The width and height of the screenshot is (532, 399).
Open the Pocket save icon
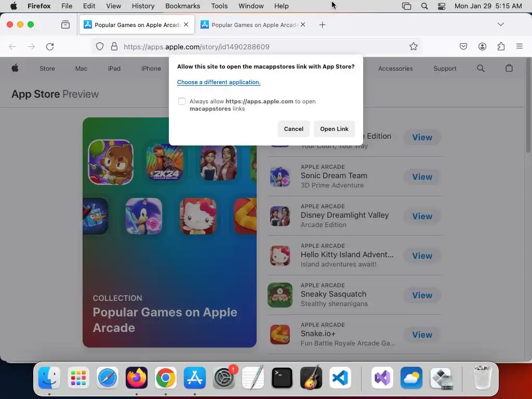(x=463, y=46)
